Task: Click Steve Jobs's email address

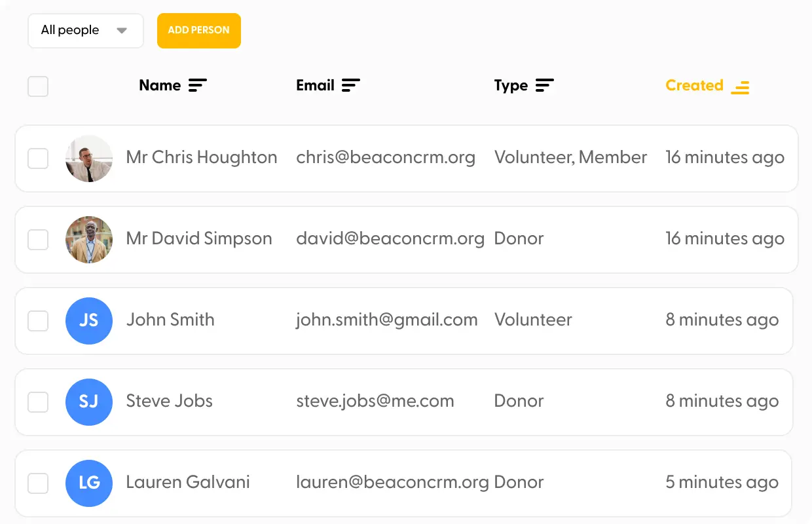Action: 375,402
